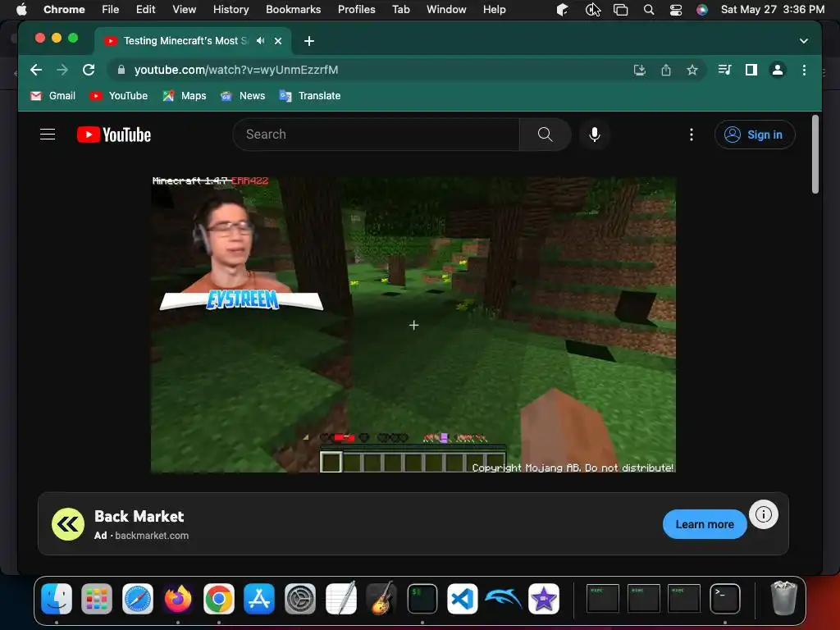Open Launchpad from the Dock

97,598
